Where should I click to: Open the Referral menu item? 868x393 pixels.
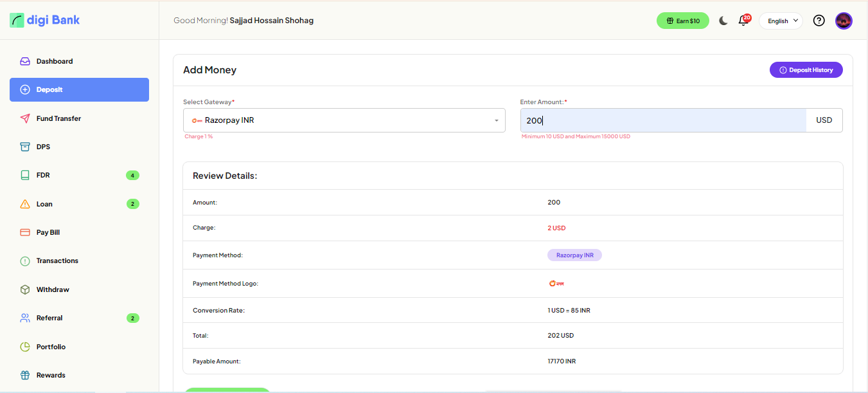(49, 318)
